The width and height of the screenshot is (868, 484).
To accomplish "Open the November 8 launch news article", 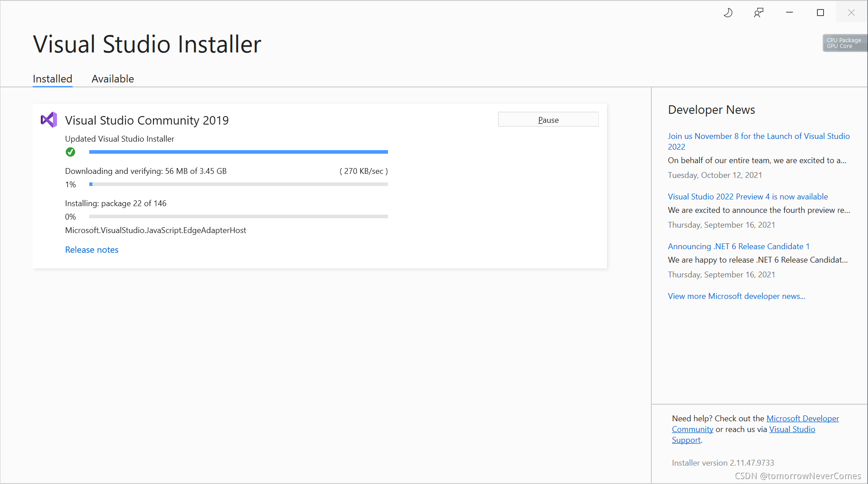I will point(758,136).
